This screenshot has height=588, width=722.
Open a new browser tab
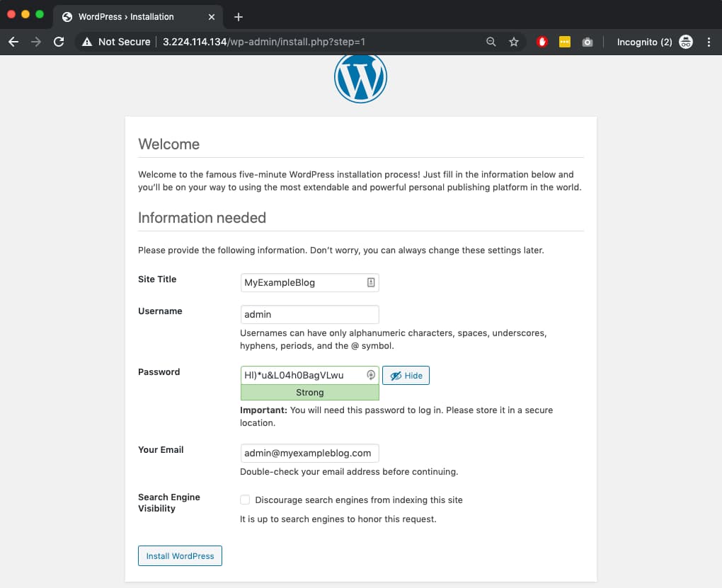[x=238, y=17]
